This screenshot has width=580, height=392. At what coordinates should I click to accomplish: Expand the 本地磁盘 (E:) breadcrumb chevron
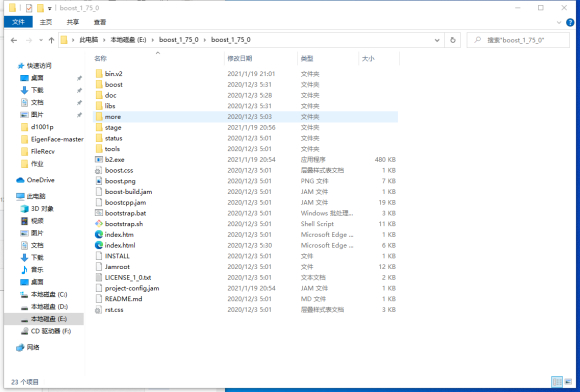(x=153, y=40)
